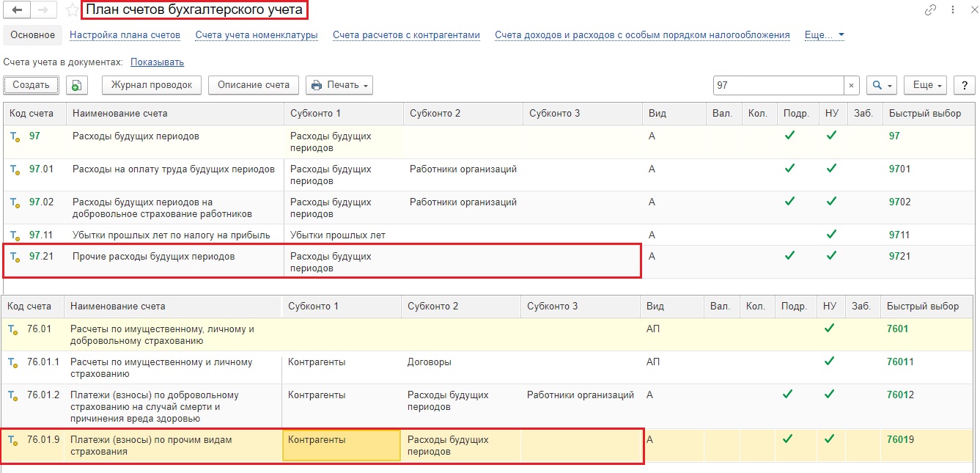Create account by copying (green plus icon)

point(76,85)
